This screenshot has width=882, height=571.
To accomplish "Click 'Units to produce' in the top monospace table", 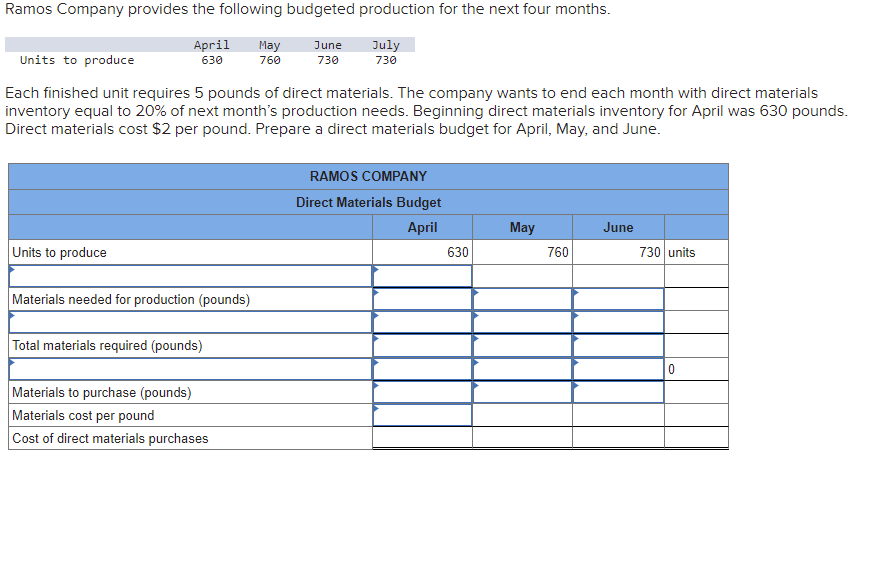I will (77, 60).
